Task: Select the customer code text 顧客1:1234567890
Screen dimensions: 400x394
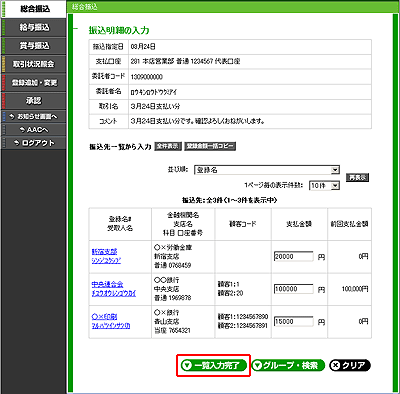Action: pos(243,317)
